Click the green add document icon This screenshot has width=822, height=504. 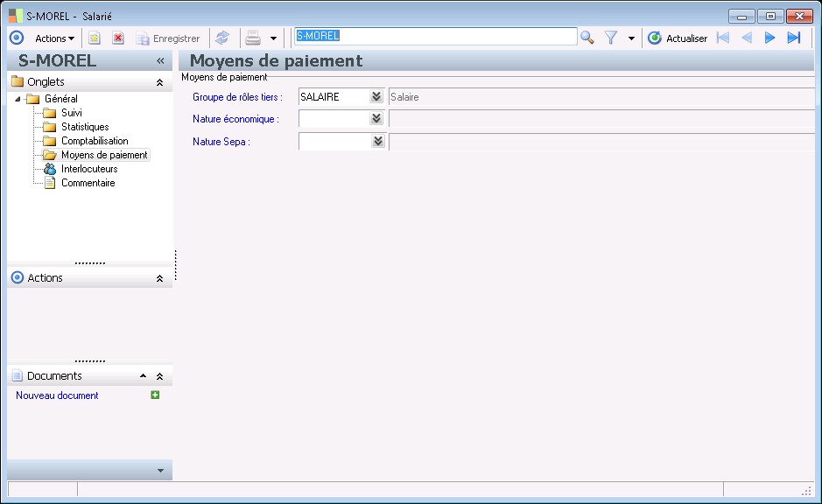click(155, 395)
